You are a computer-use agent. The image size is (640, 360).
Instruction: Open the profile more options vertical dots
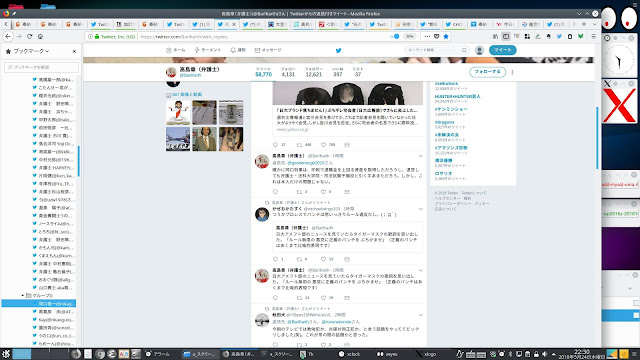click(x=512, y=72)
